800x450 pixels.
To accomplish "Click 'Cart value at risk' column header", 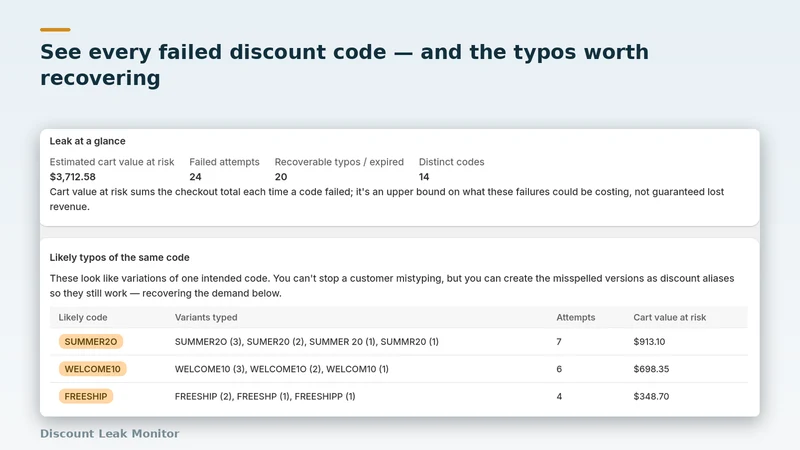I will (669, 317).
